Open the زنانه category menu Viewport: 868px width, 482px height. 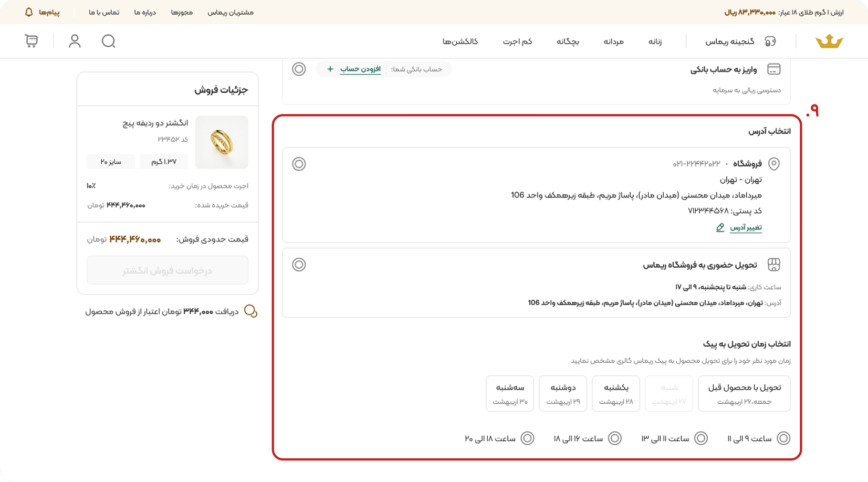tap(655, 41)
